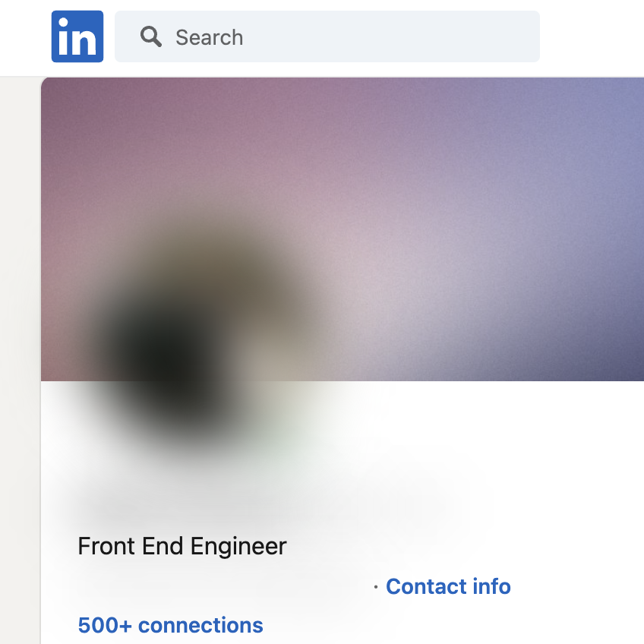This screenshot has height=644, width=644.
Task: Click the Front End Engineer headline
Action: point(182,546)
